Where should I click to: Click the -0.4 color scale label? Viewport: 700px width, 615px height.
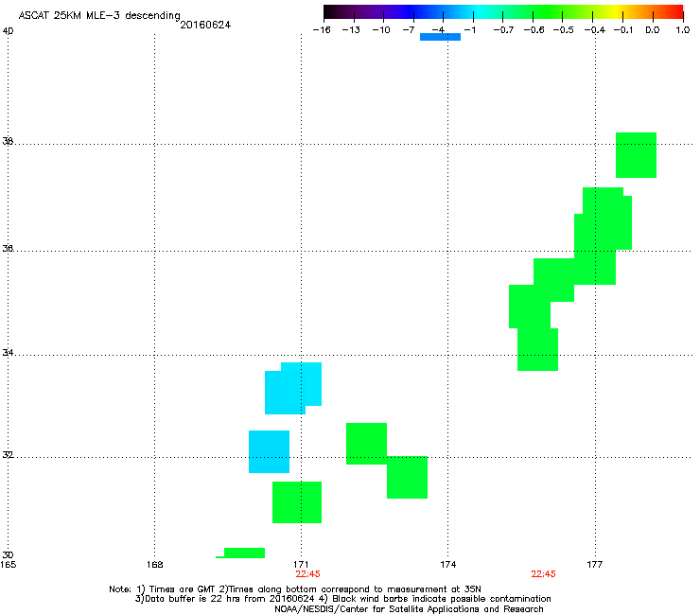coord(595,30)
